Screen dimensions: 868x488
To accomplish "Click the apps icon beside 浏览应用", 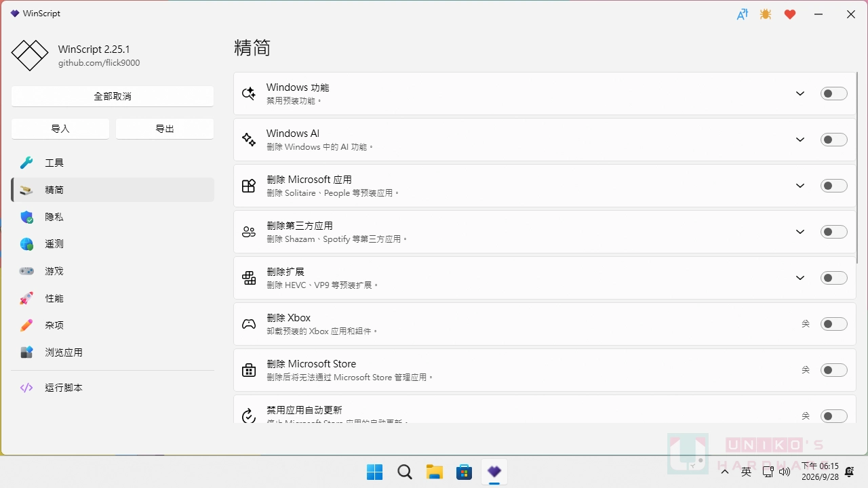I will pos(26,352).
